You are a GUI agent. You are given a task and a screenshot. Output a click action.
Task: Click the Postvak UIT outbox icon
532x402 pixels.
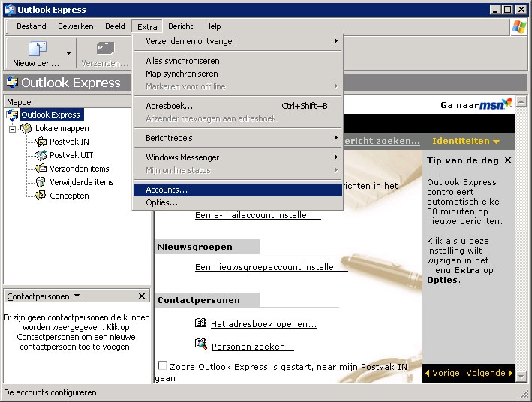coord(41,155)
